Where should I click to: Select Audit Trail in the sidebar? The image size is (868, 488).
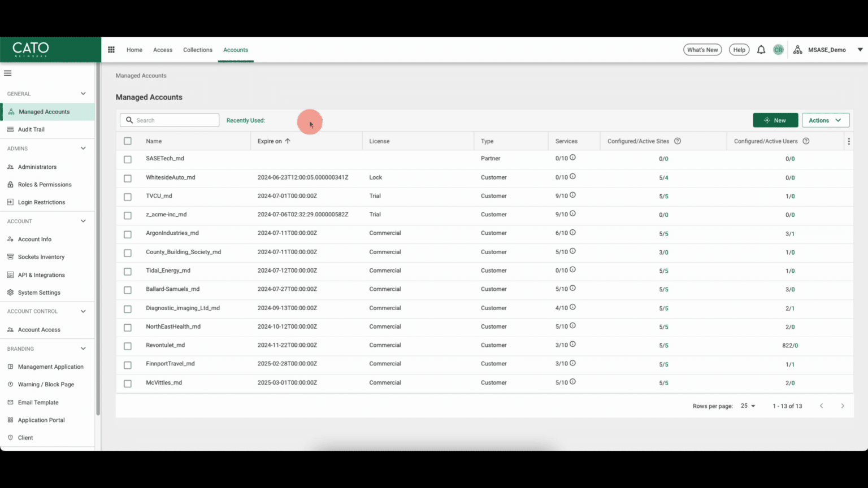pos(31,129)
